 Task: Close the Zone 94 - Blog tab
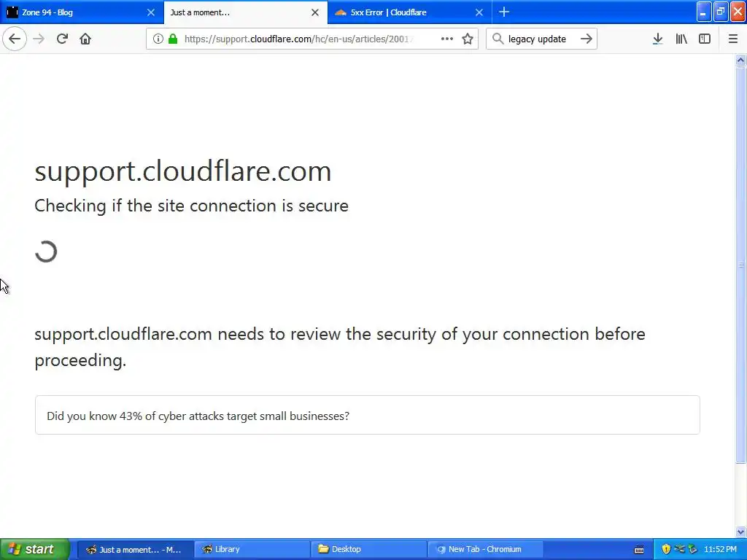click(151, 12)
